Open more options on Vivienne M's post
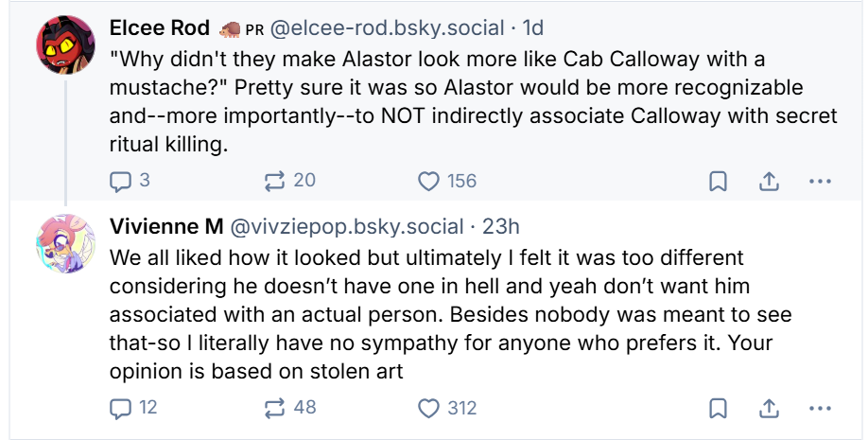Viewport: 868px width, 440px height. 820,410
